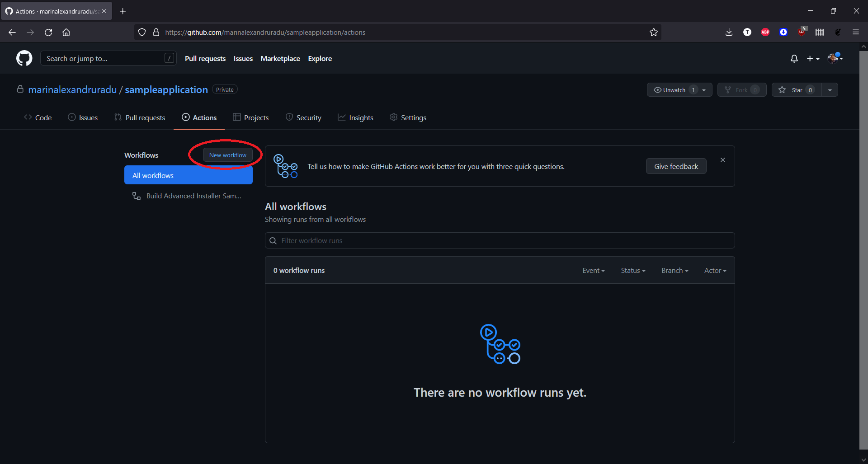Viewport: 868px width, 464px height.
Task: Expand the Star lists dropdown arrow
Action: (830, 90)
